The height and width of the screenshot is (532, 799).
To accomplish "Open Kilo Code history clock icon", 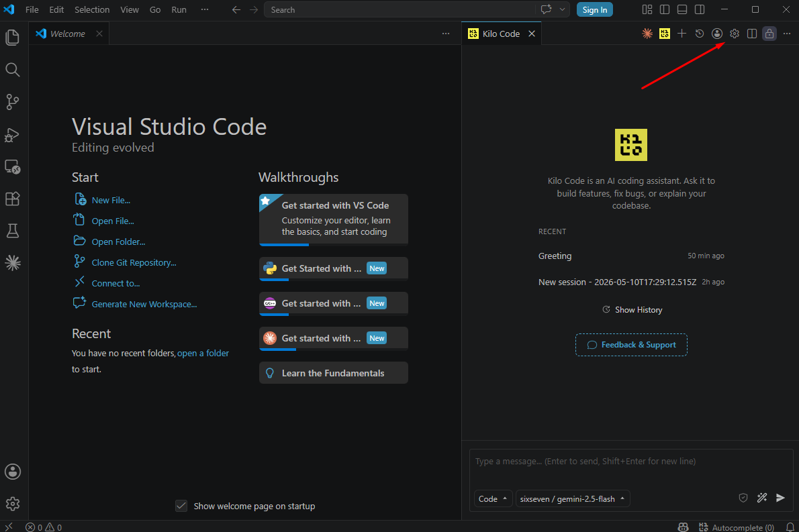I will 700,34.
